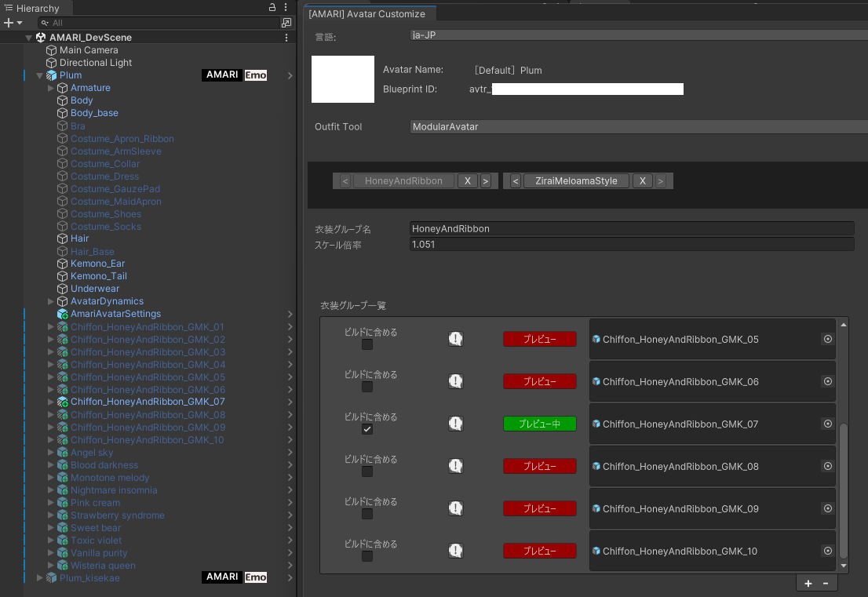
Task: Open the Outfit Tool ModularAvatar dropdown
Action: pos(639,127)
